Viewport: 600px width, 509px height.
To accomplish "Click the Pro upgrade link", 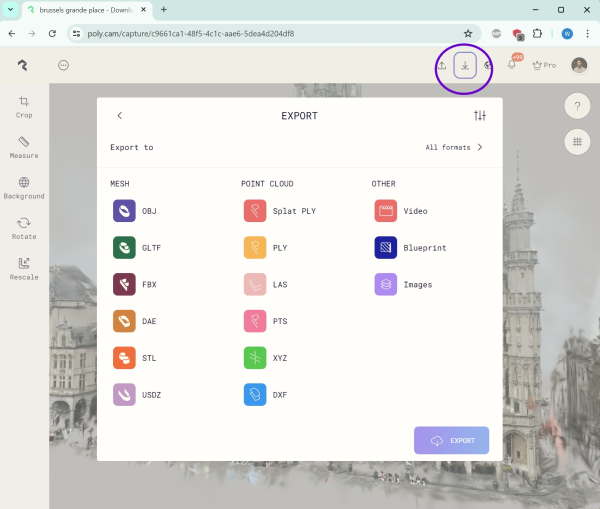I will click(x=544, y=65).
